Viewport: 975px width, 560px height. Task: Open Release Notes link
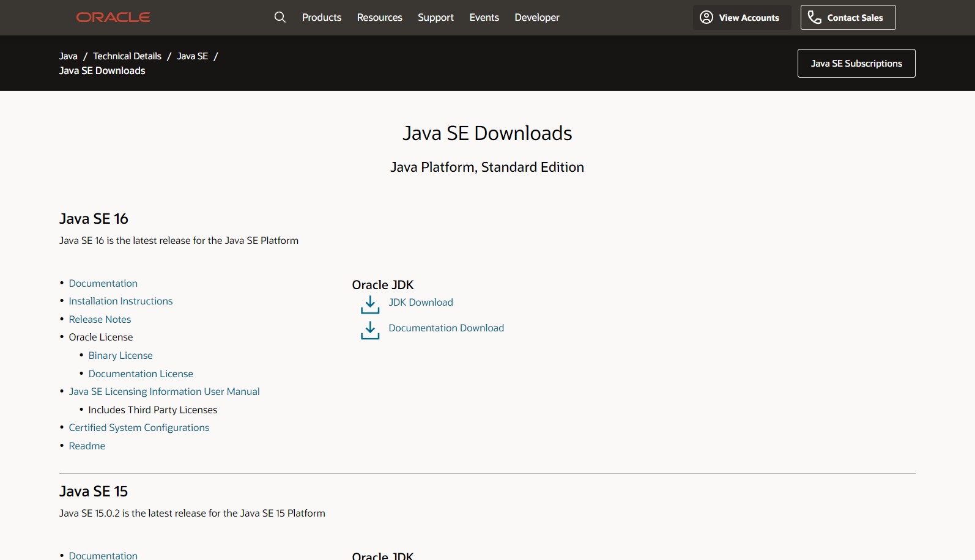click(x=100, y=319)
